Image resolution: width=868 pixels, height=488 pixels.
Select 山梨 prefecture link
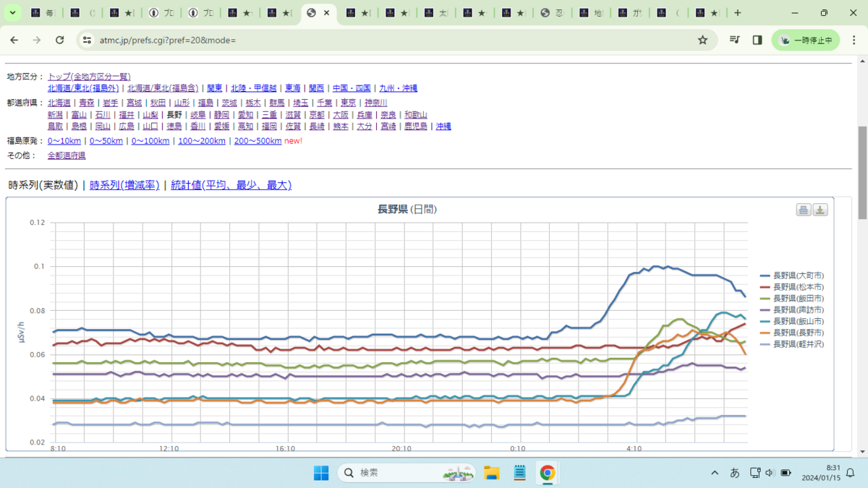[x=150, y=115]
